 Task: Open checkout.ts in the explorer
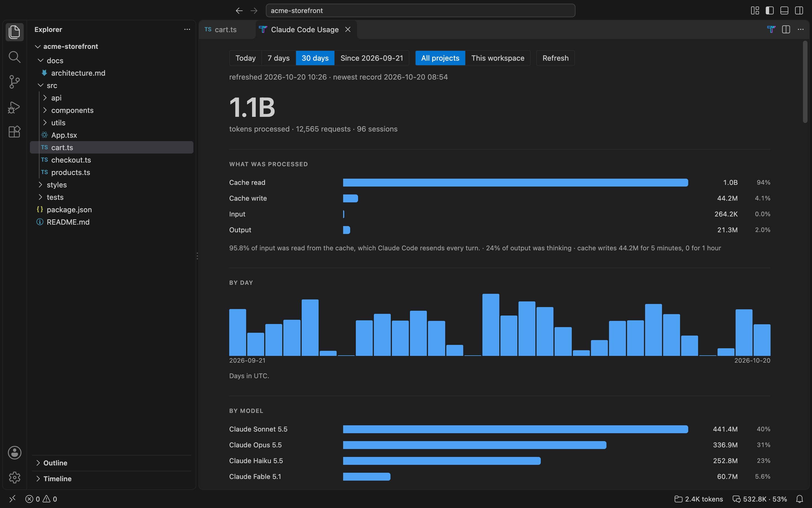[x=111, y=160]
